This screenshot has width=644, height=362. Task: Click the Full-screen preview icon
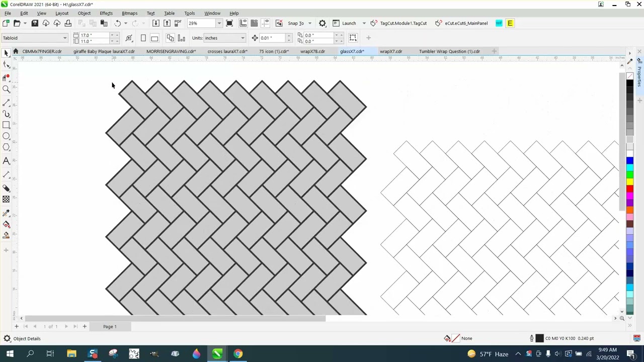point(229,23)
